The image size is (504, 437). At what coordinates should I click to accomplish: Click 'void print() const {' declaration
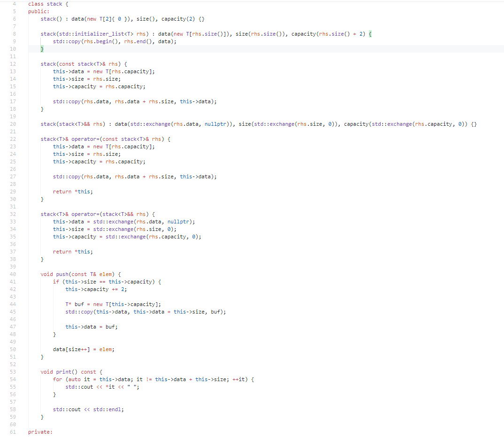pyautogui.click(x=71, y=372)
